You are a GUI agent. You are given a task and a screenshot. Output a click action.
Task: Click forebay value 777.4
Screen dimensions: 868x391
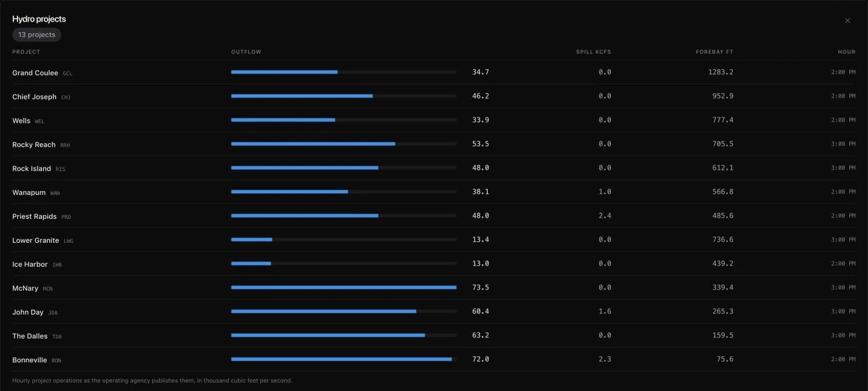[723, 120]
